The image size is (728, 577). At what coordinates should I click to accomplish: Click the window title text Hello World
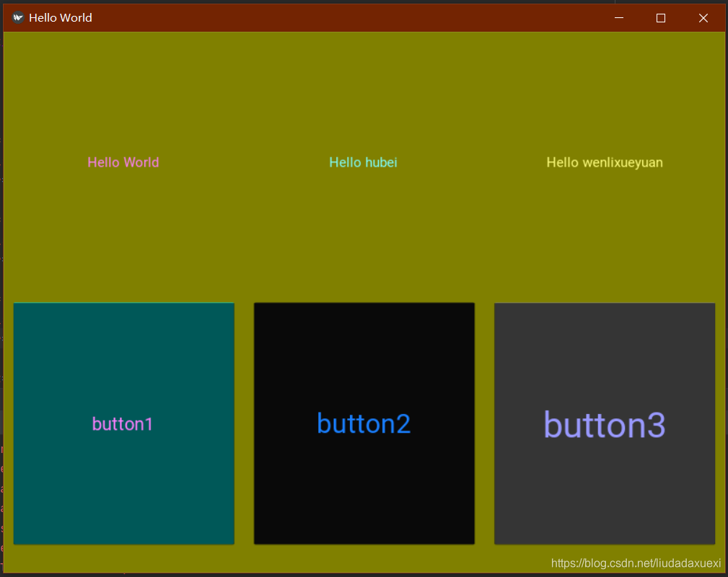pyautogui.click(x=60, y=17)
